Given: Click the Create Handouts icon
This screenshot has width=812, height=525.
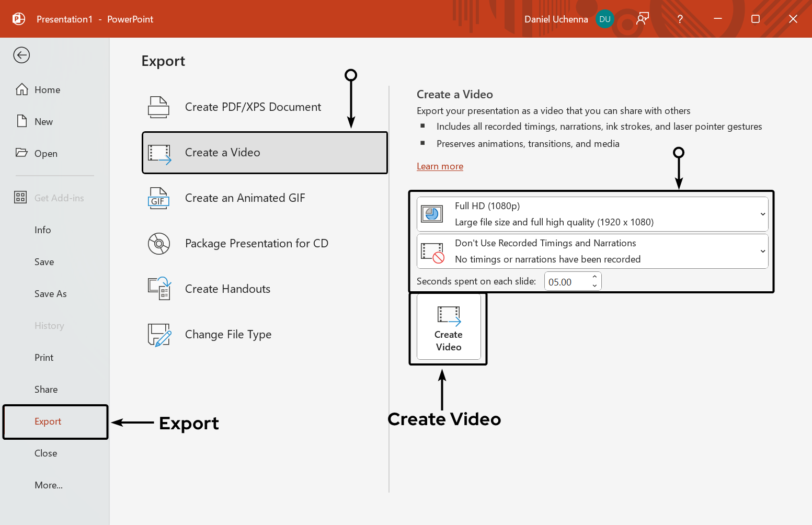Looking at the screenshot, I should click(x=159, y=289).
